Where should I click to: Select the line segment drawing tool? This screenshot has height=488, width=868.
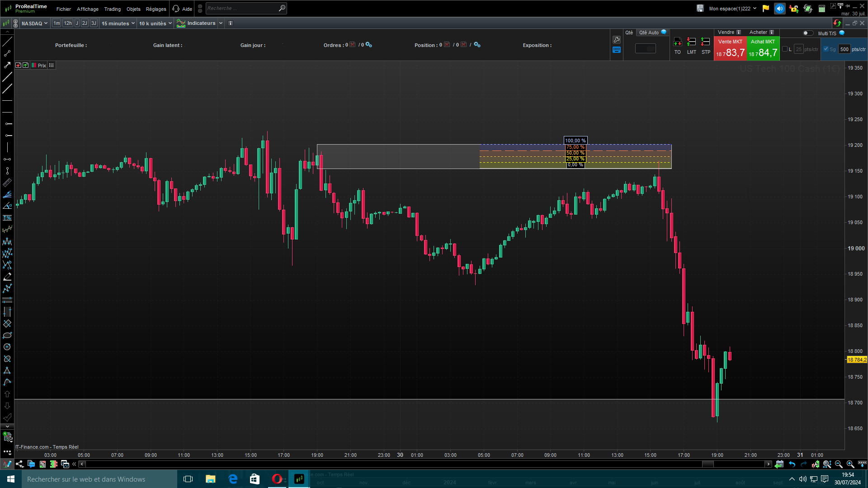pos(7,53)
